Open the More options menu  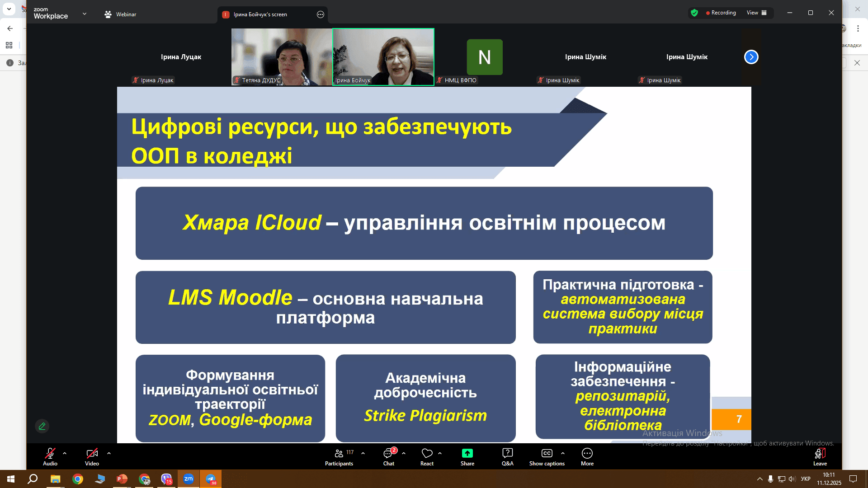click(x=587, y=456)
